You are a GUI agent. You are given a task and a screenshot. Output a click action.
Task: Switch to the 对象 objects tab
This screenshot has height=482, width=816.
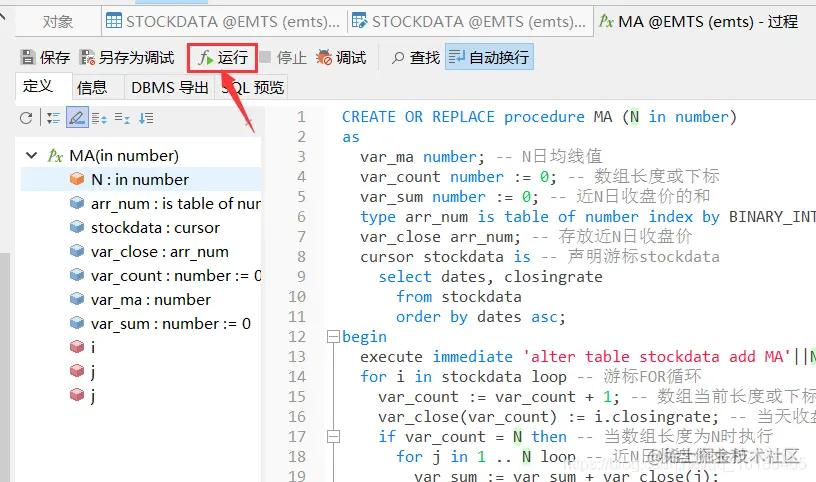[x=58, y=22]
